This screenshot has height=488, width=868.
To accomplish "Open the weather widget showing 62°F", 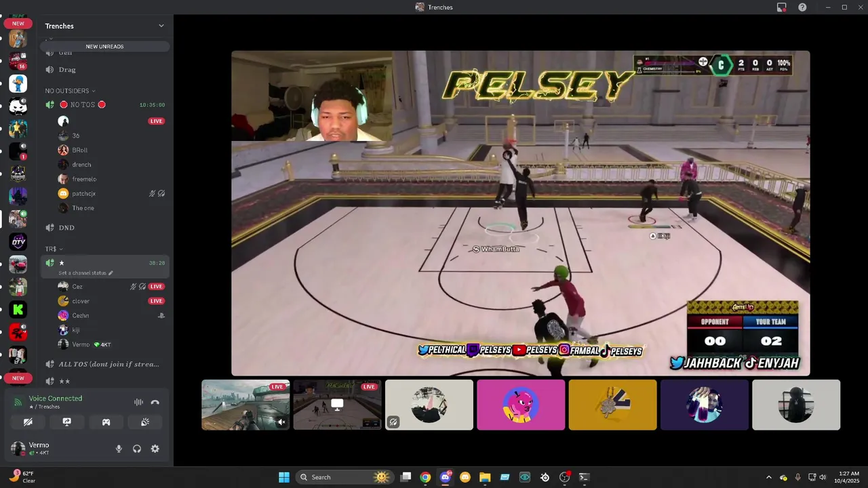I will pos(22,477).
